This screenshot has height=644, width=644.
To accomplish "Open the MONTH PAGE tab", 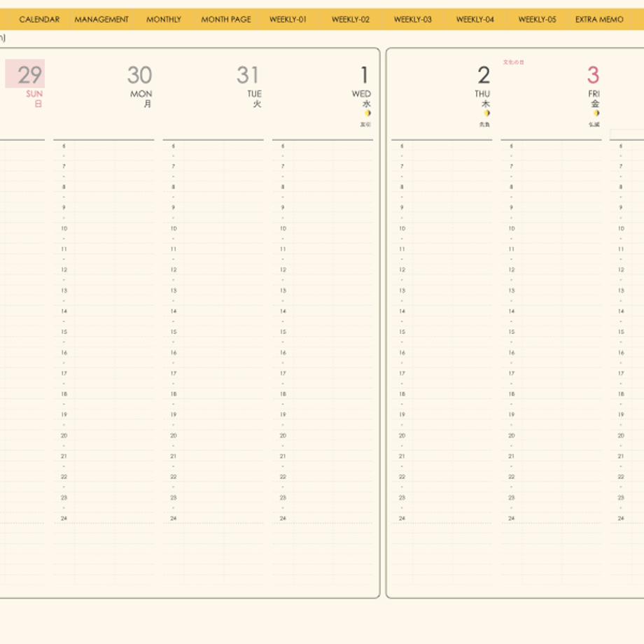I will point(226,20).
